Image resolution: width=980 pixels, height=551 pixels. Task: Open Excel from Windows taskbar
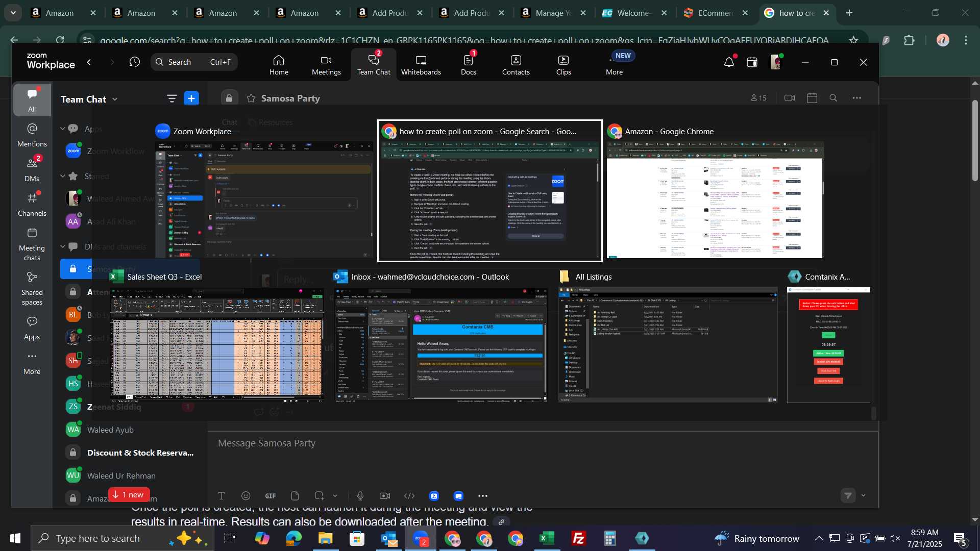pyautogui.click(x=547, y=538)
